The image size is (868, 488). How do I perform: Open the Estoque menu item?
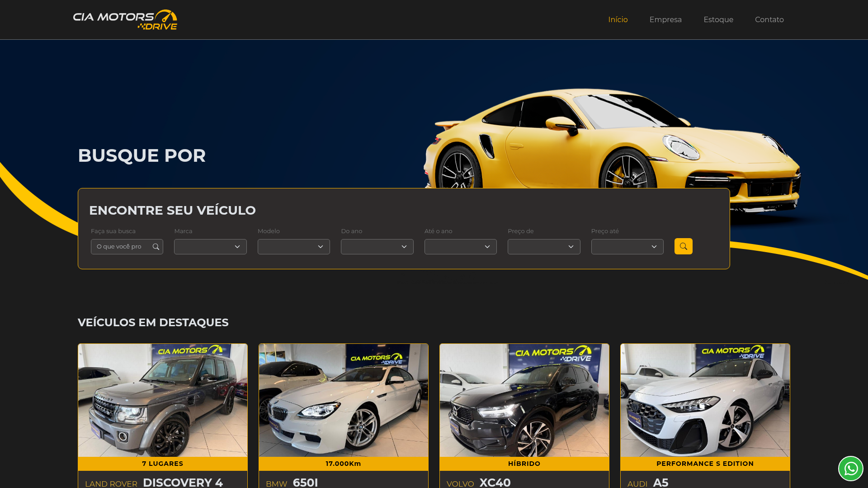pos(718,19)
